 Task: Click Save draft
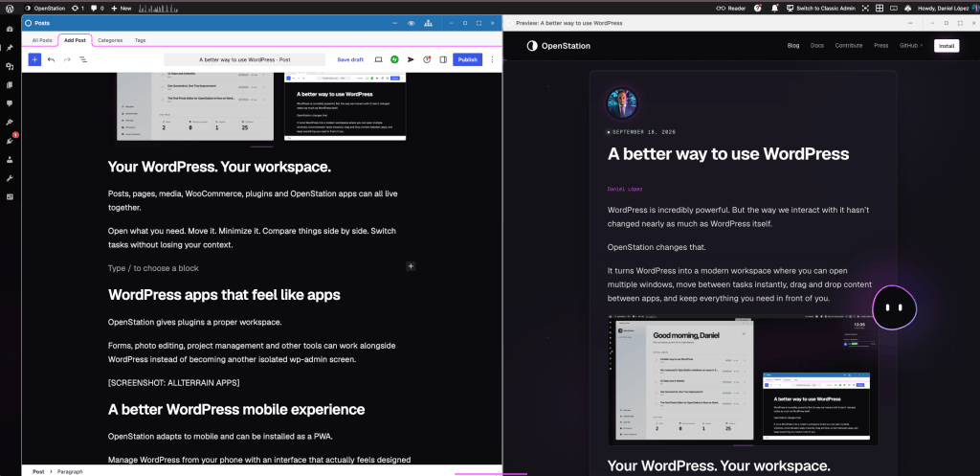(x=350, y=59)
